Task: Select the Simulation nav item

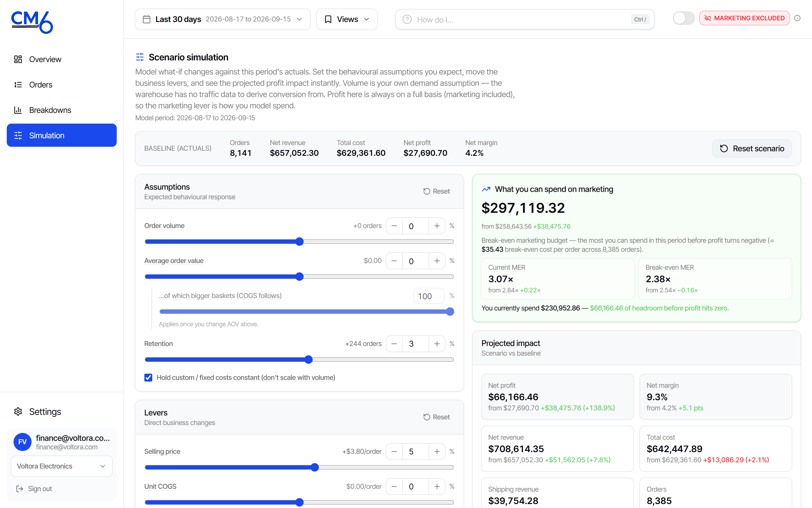Action: pos(62,135)
